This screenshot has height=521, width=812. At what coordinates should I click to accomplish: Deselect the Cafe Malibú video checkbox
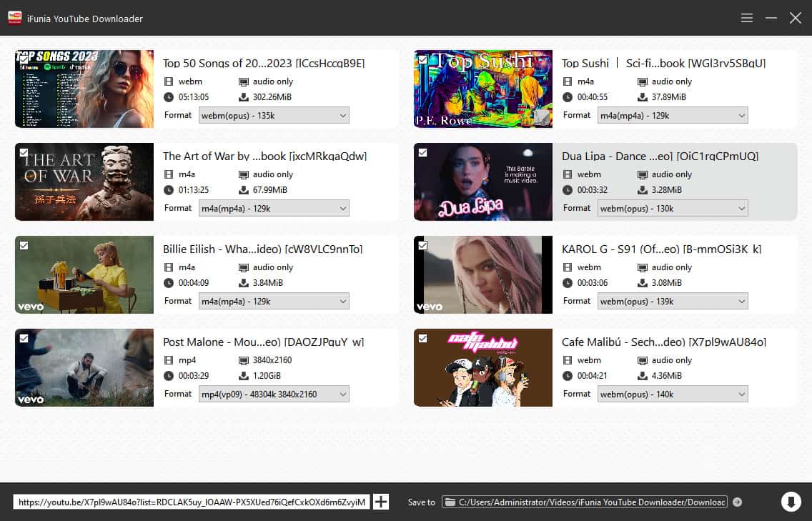(423, 338)
